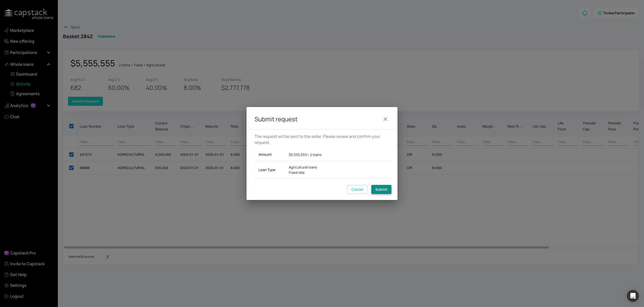This screenshot has height=307, width=644.
Task: Uncheck loan 66666 row checkbox
Action: coord(71,168)
